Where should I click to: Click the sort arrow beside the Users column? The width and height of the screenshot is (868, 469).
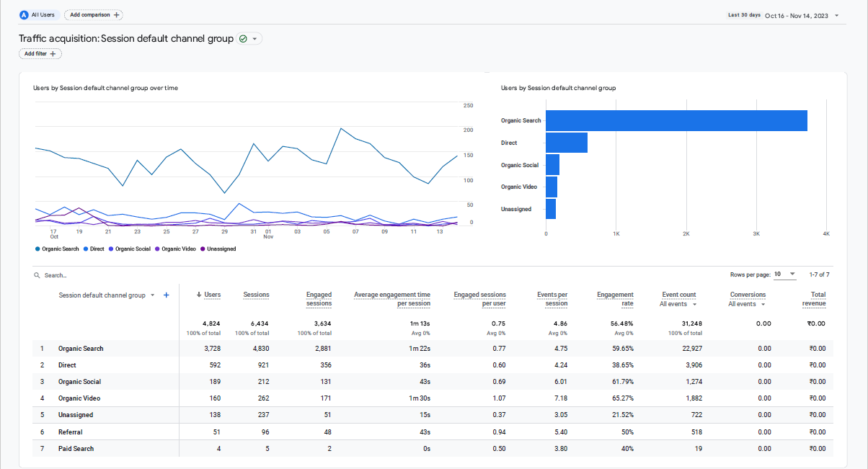pos(198,295)
